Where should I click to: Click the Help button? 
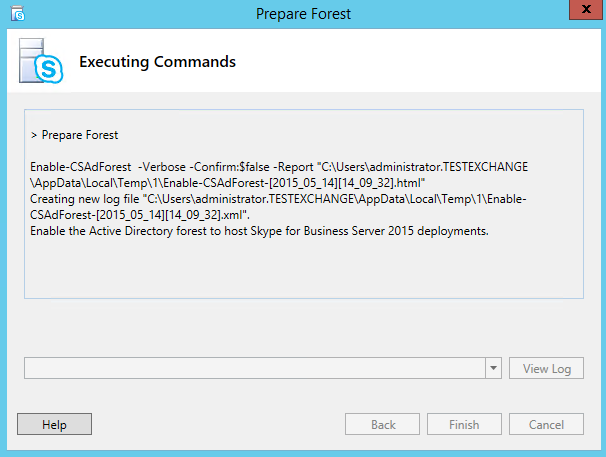54,424
